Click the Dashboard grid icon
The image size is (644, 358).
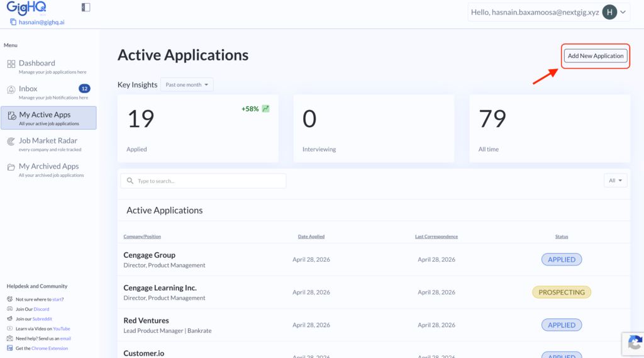click(11, 64)
